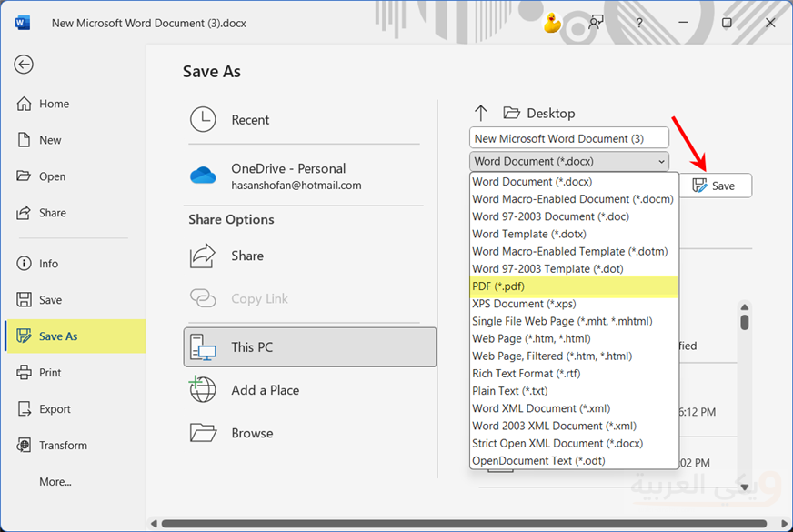
Task: Open the file type dropdown
Action: pos(569,161)
